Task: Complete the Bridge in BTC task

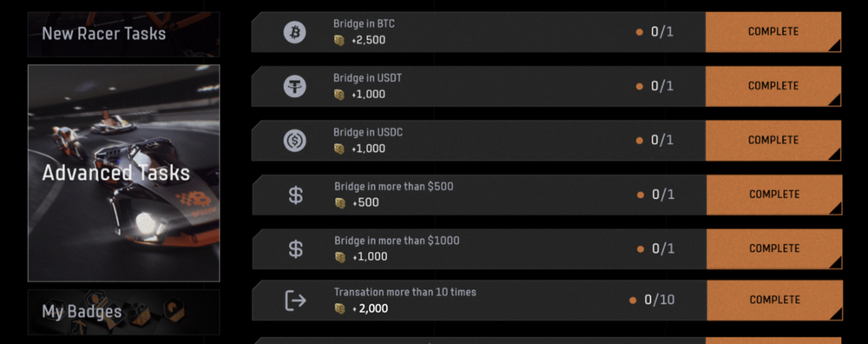Action: [x=773, y=32]
